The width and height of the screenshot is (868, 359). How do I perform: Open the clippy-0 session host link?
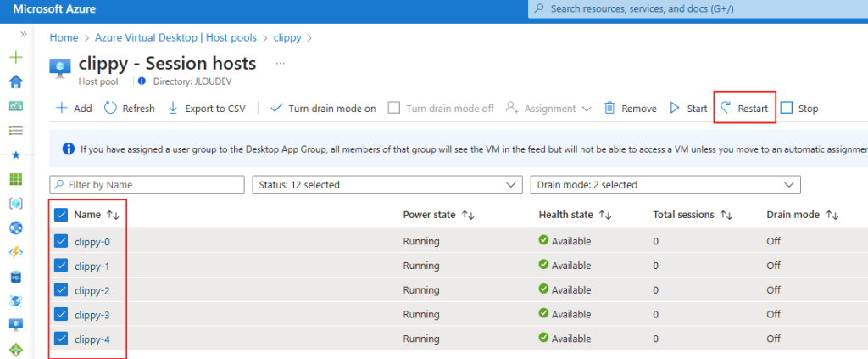click(92, 242)
